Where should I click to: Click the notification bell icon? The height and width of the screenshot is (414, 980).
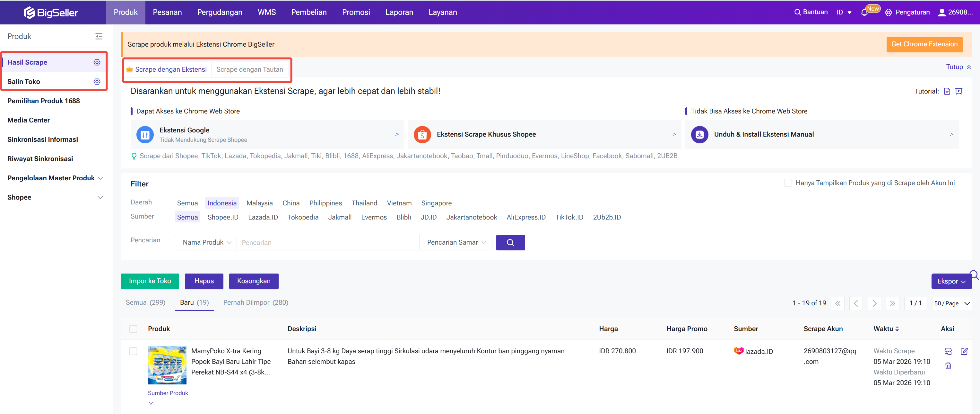864,13
